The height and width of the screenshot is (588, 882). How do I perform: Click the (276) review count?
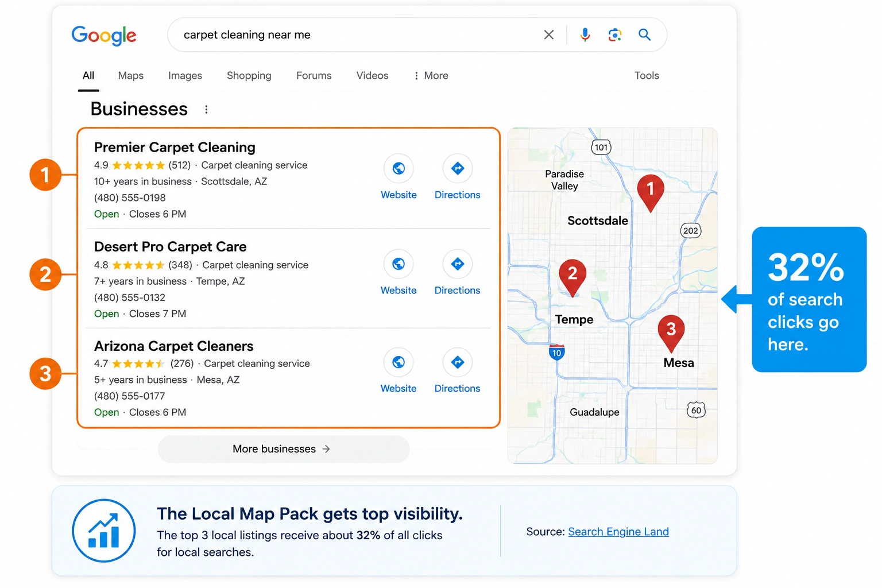pos(182,364)
